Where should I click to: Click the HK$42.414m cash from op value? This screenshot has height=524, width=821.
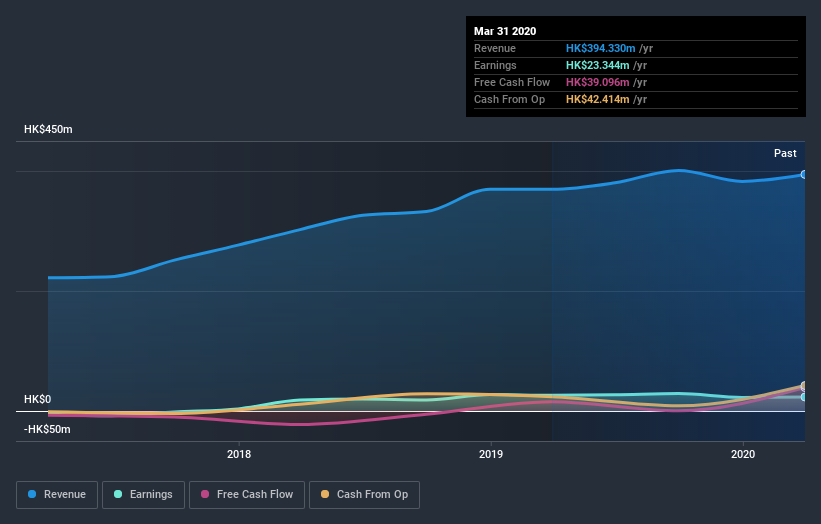[x=597, y=99]
